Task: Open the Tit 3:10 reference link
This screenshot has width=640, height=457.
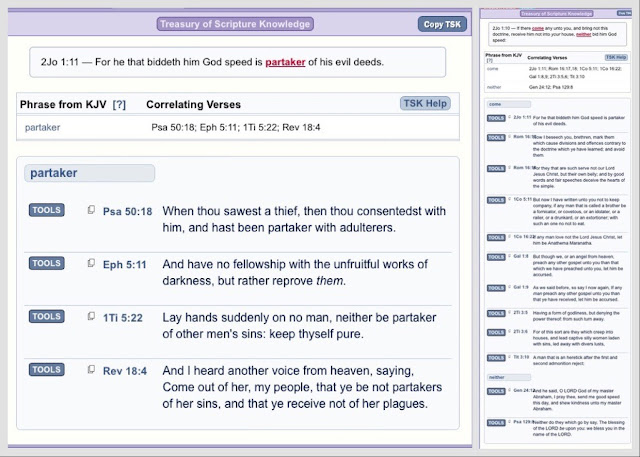Action: tap(522, 357)
